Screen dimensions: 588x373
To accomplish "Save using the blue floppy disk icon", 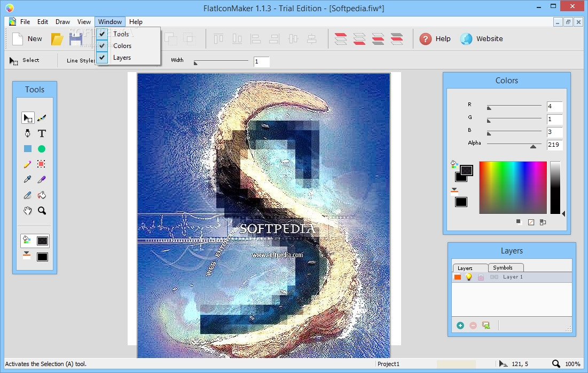I will click(x=76, y=39).
